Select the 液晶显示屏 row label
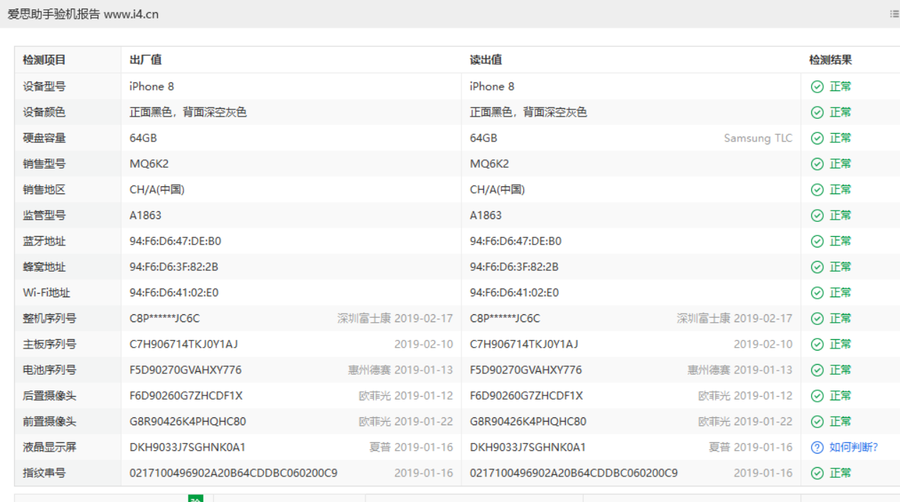The width and height of the screenshot is (900, 502). click(x=49, y=447)
